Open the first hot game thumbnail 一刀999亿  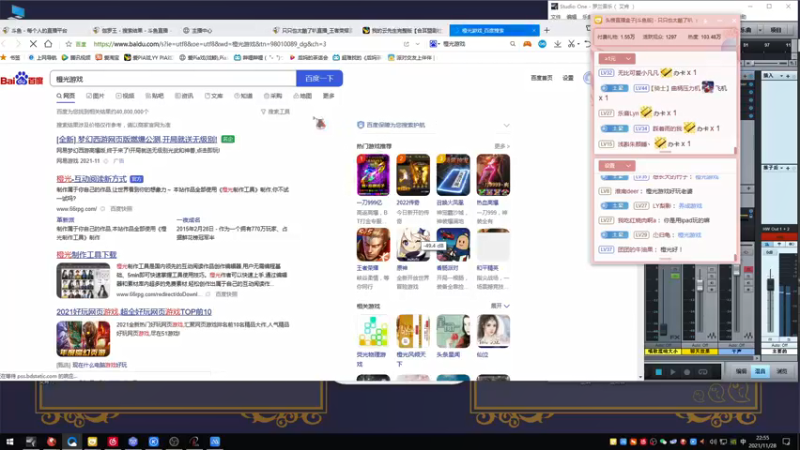(x=373, y=175)
